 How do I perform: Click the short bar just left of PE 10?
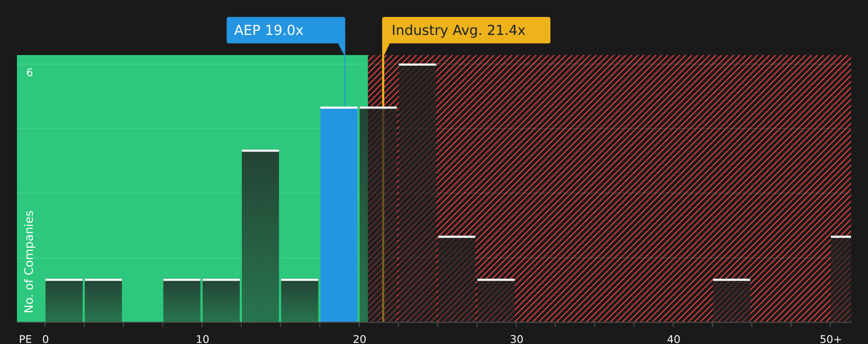pyautogui.click(x=182, y=301)
